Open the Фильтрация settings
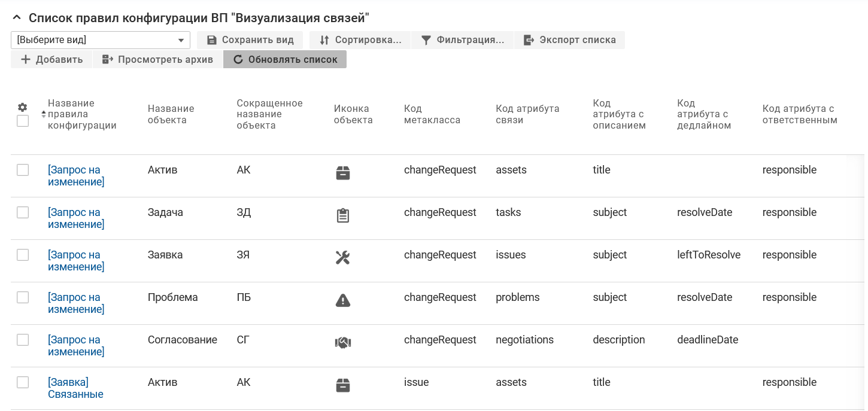Image resolution: width=868 pixels, height=411 pixels. coord(463,40)
